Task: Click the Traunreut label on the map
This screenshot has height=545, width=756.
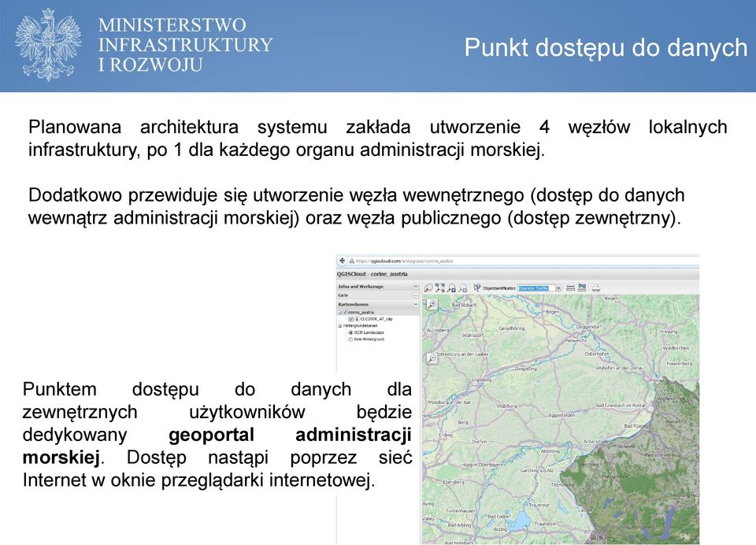Action: (x=539, y=505)
